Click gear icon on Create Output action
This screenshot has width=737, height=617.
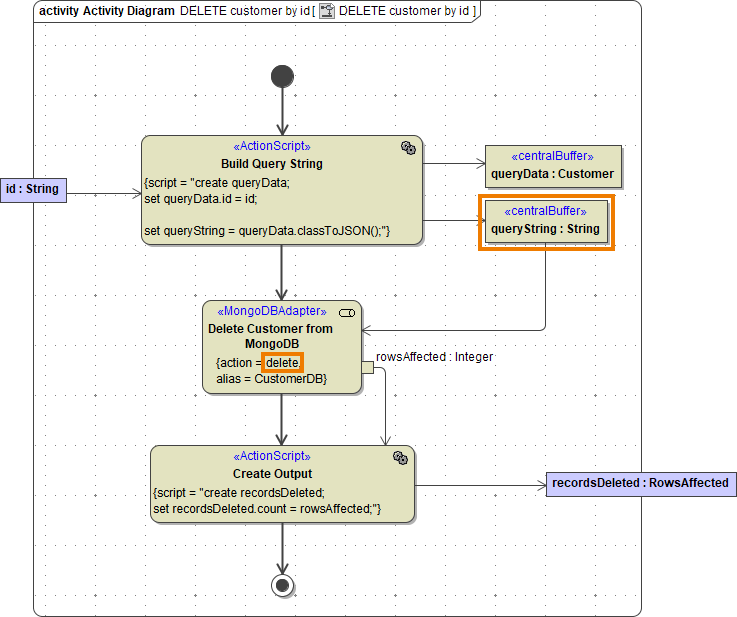coord(400,458)
